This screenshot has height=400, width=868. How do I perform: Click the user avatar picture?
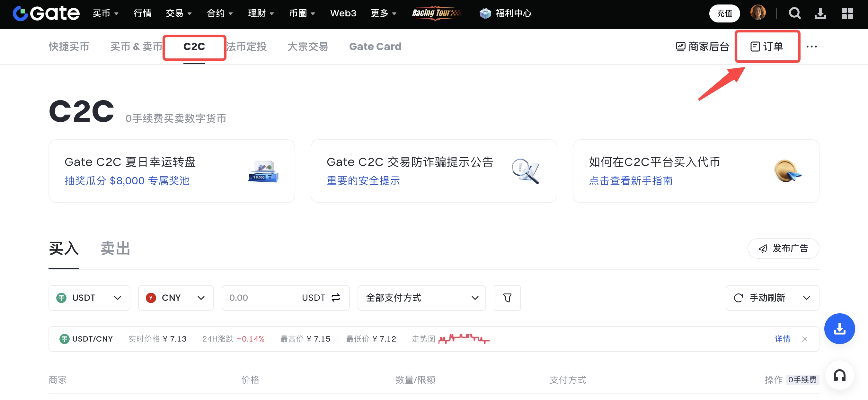click(x=758, y=13)
